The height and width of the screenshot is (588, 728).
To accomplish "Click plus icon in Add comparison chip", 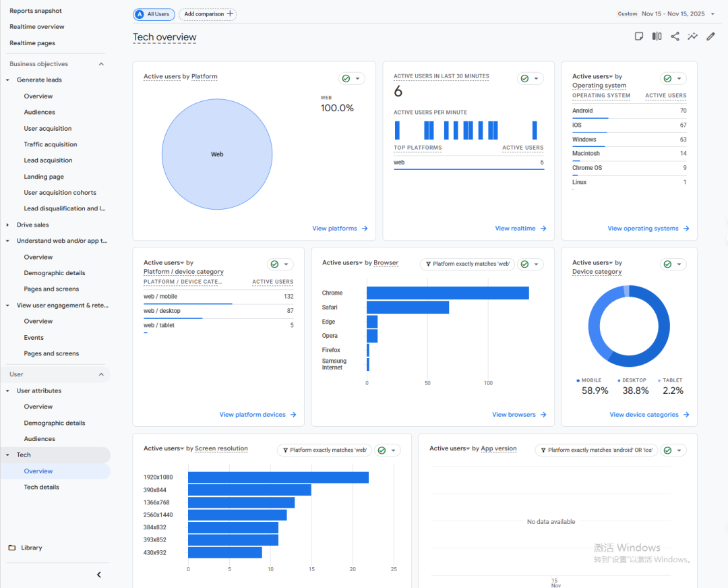I will (230, 13).
